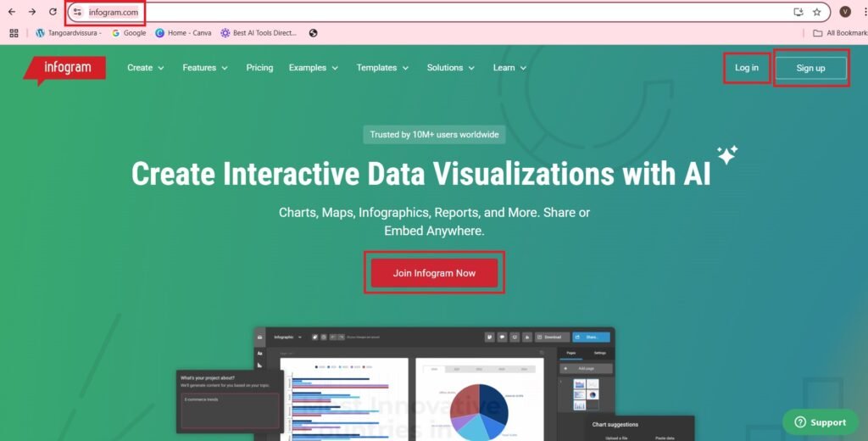Open the Home - Canva bookmark
The width and height of the screenshot is (868, 441).
[183, 33]
